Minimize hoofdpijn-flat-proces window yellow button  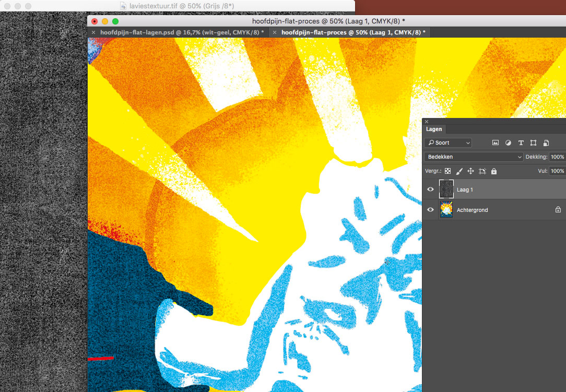[104, 21]
